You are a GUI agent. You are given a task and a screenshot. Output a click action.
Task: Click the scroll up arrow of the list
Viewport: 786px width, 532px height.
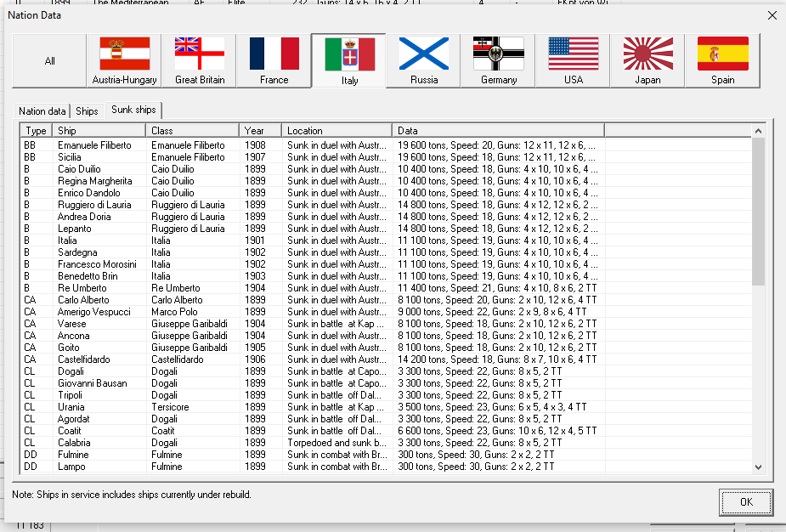coord(758,131)
